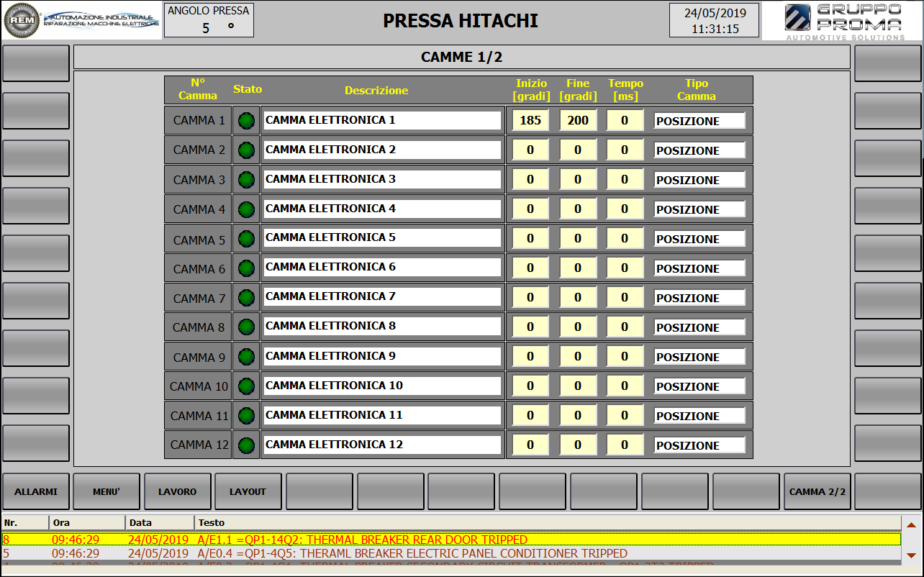The image size is (924, 577).
Task: Open Tipo Camma selector for CAMMA 2
Action: point(699,150)
